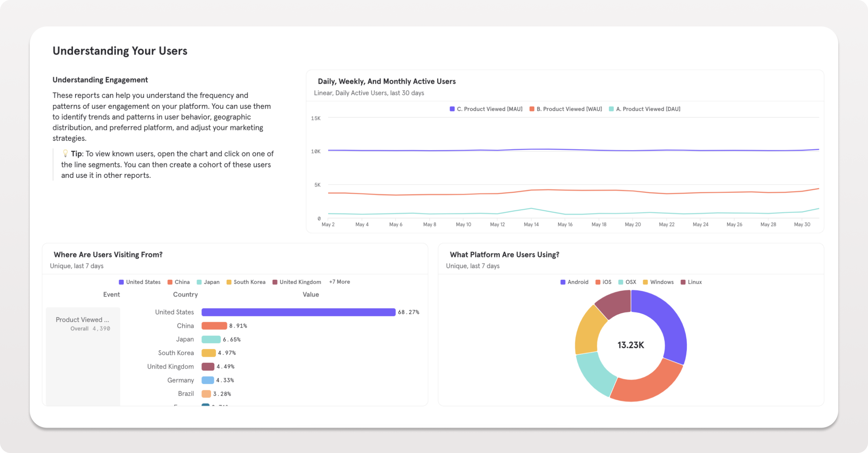
Task: Select the iOS legend entry
Action: coord(603,282)
